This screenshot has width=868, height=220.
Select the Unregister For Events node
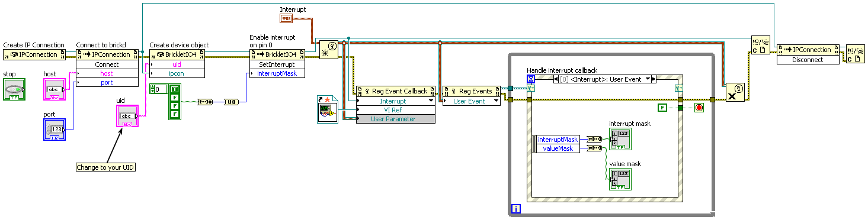pyautogui.click(x=735, y=93)
